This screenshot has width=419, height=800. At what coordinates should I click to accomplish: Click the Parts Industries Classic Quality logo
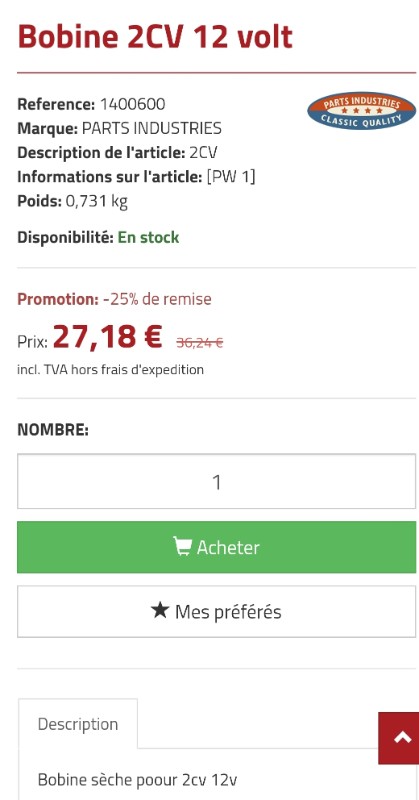(x=361, y=111)
